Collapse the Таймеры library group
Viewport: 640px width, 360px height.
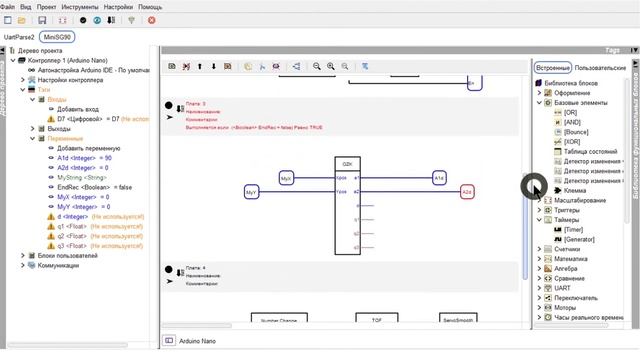pyautogui.click(x=539, y=220)
